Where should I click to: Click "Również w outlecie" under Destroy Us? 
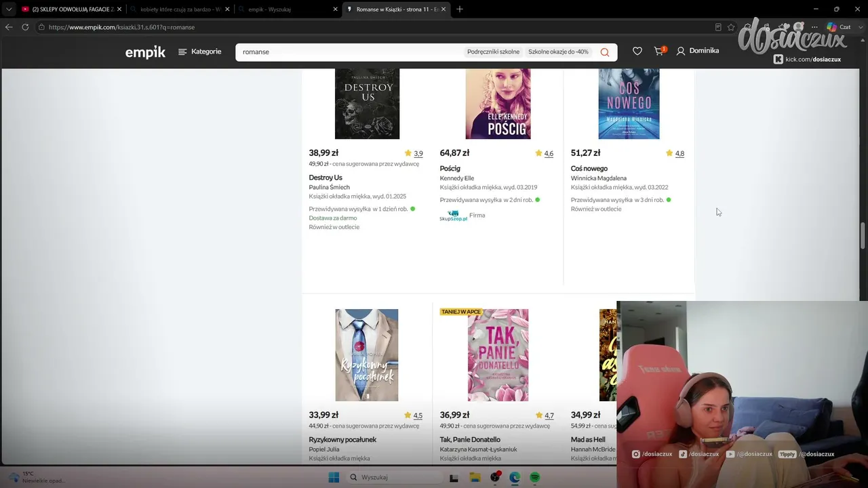[334, 227]
